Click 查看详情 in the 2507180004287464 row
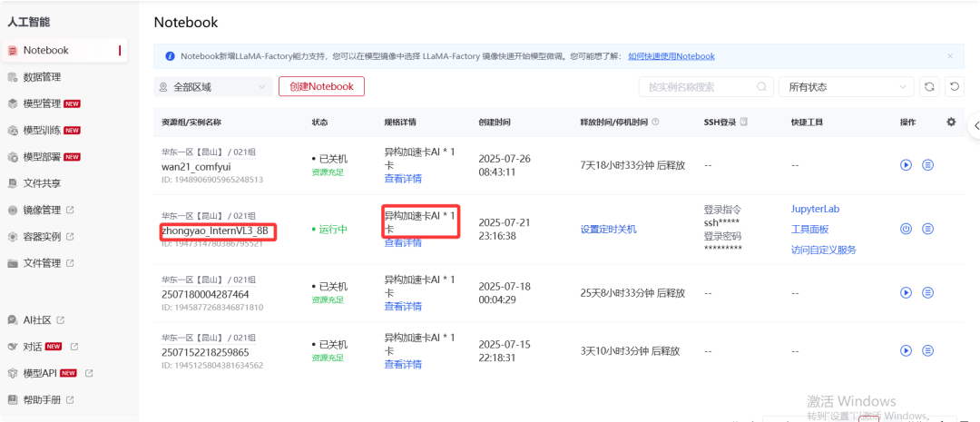Image resolution: width=980 pixels, height=422 pixels. (x=403, y=307)
